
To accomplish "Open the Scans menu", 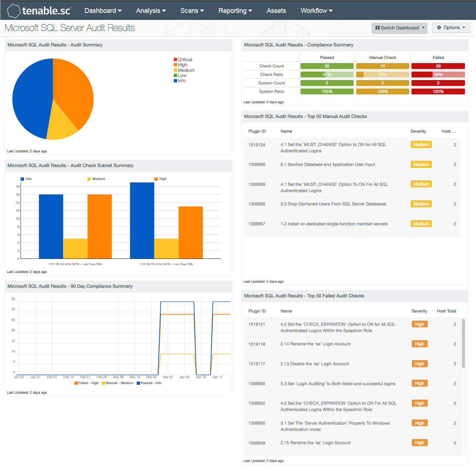I will pos(192,11).
